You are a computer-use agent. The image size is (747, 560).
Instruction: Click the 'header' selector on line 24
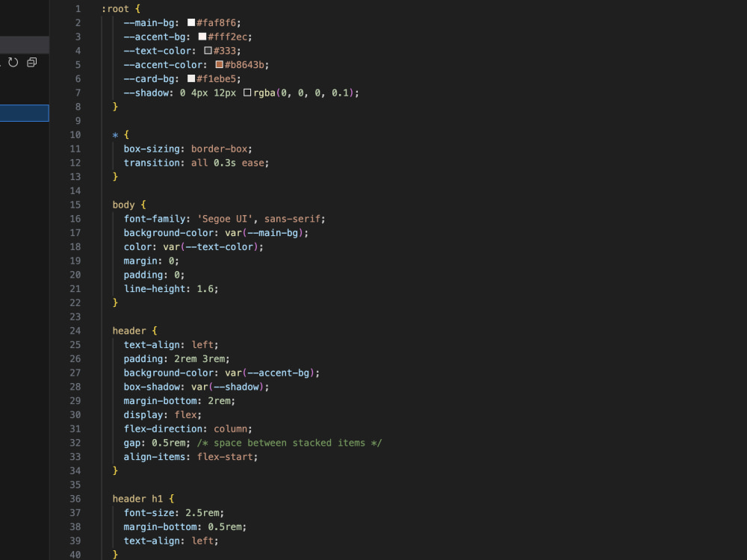129,331
